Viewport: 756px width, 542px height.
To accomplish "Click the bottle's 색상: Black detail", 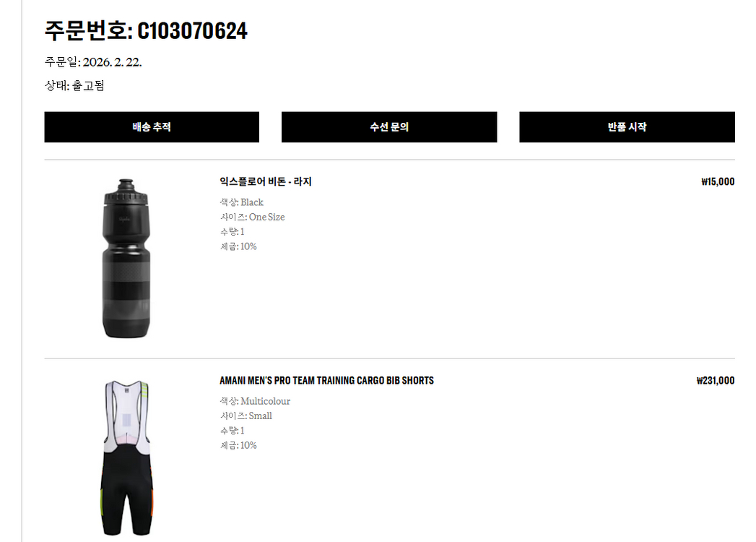I will [242, 202].
